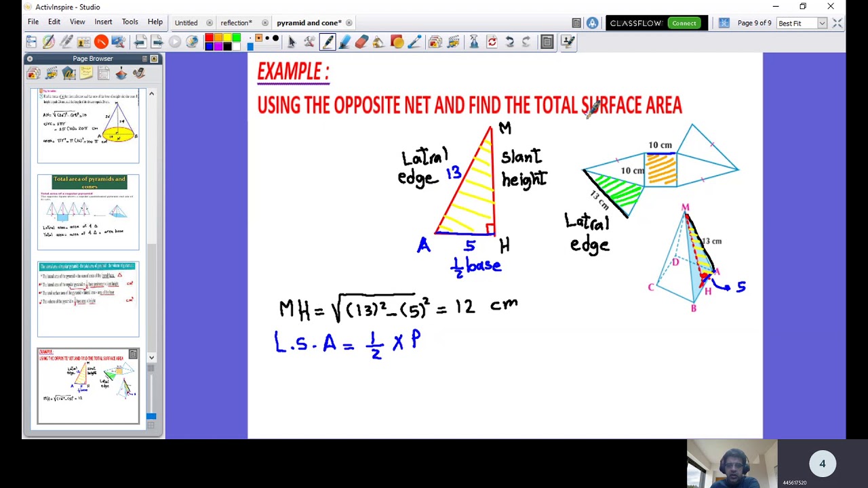Go to the next page arrow
This screenshot has height=488, width=868.
[157, 42]
